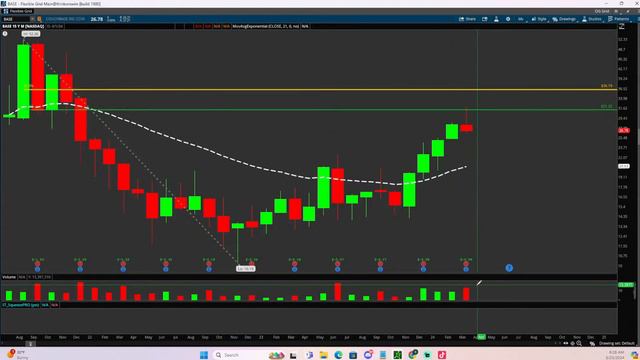Click the TTM Squeeze Pro study label
The width and height of the screenshot is (640, 360).
point(20,305)
